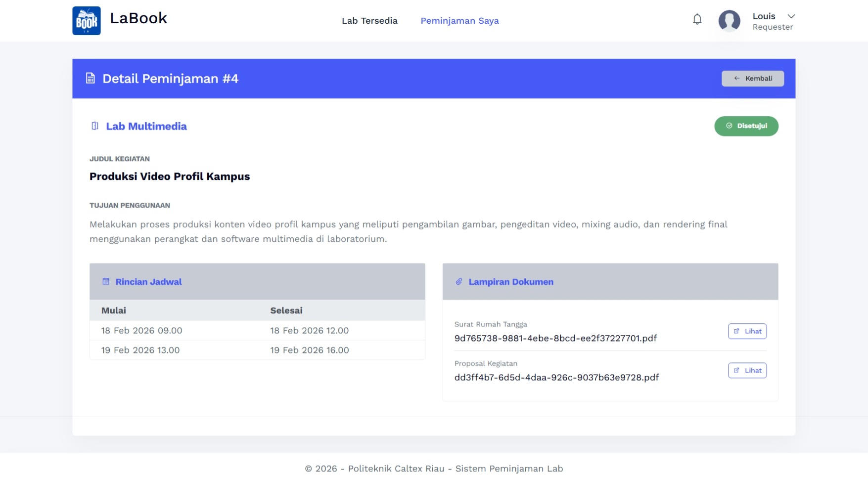
Task: Click the Rincian Jadwal header text
Action: 148,282
